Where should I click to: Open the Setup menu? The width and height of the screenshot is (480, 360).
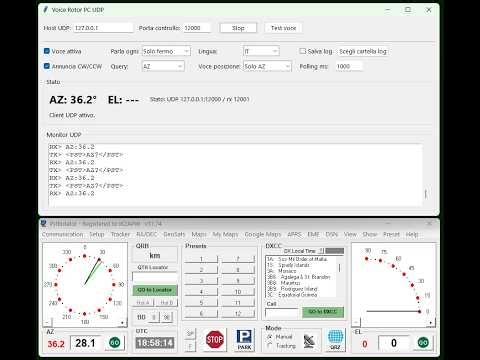(x=97, y=234)
